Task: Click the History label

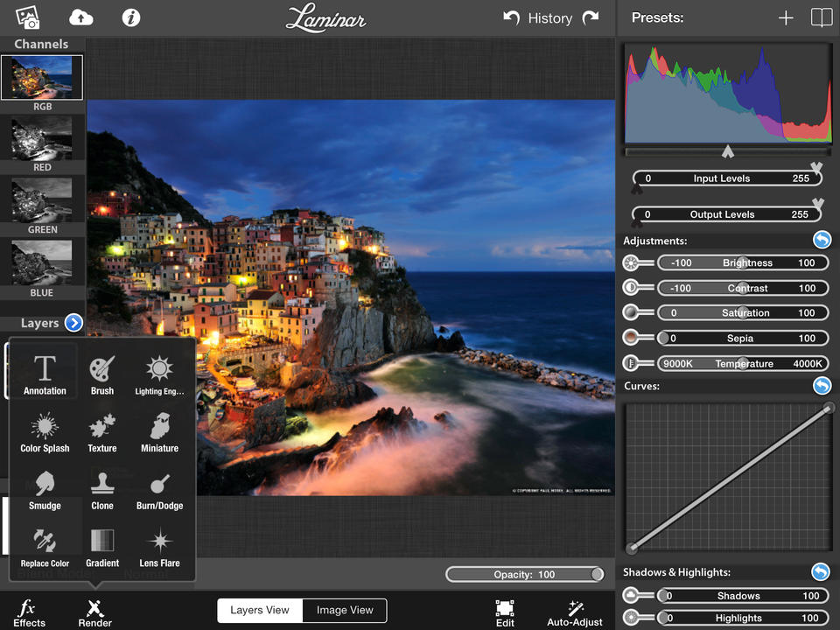Action: tap(550, 18)
